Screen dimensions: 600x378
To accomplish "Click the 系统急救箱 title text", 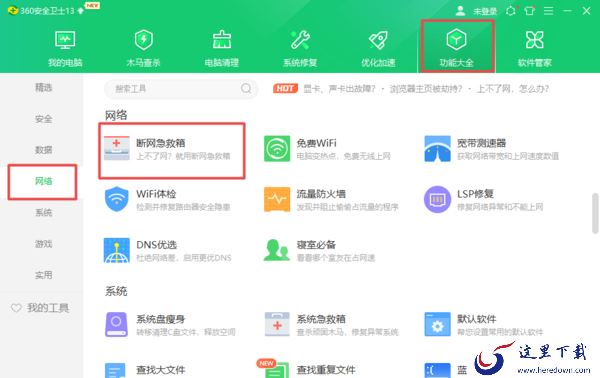I will (321, 319).
